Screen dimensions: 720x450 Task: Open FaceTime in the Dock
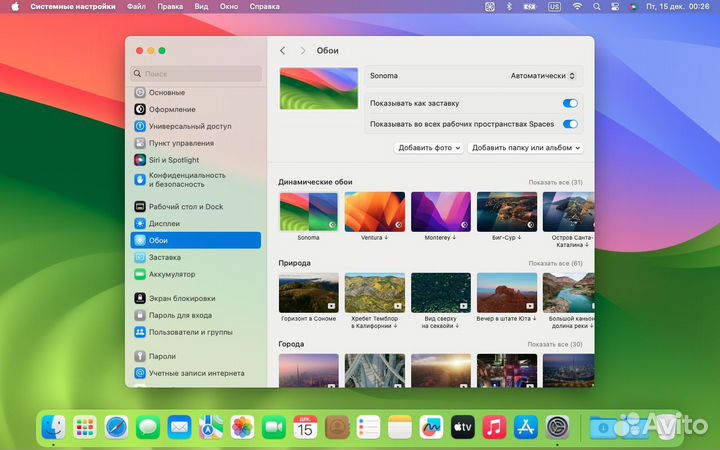pos(274,427)
